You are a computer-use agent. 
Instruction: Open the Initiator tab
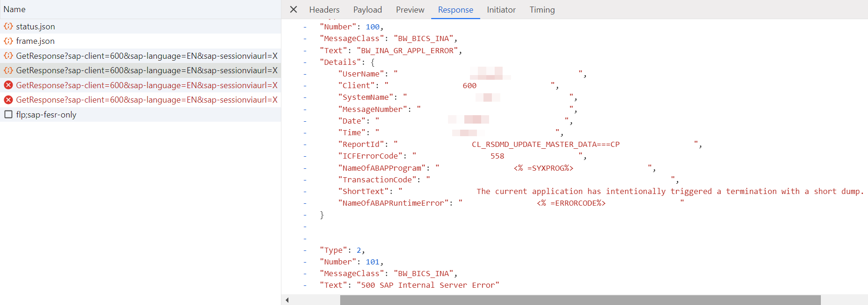(x=501, y=9)
